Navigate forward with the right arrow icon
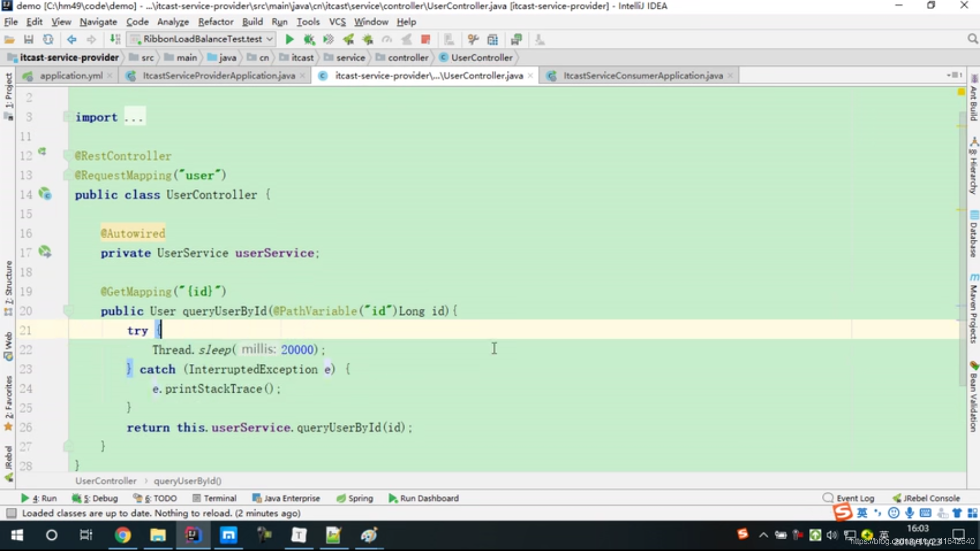980x551 pixels. coord(91,39)
